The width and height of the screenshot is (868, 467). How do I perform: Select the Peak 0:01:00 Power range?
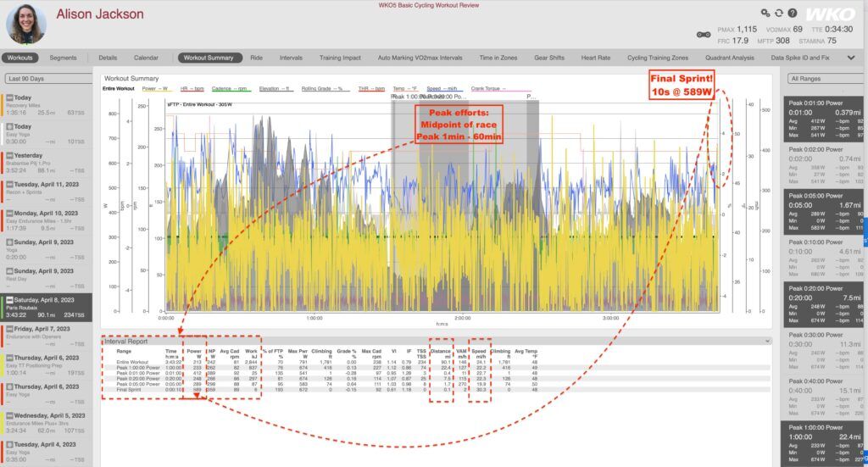[824, 119]
